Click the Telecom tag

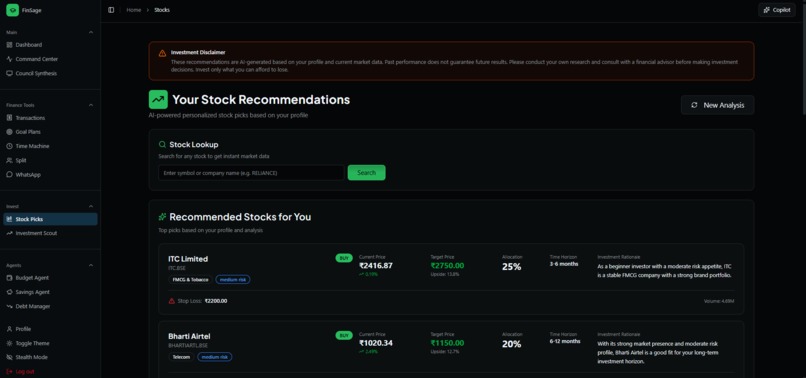(x=181, y=357)
